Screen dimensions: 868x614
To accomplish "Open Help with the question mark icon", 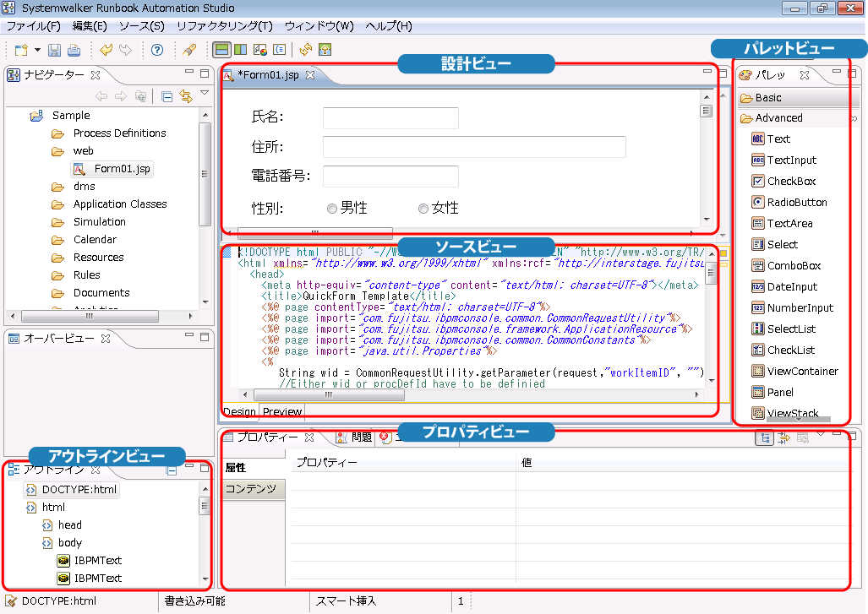I will [157, 51].
